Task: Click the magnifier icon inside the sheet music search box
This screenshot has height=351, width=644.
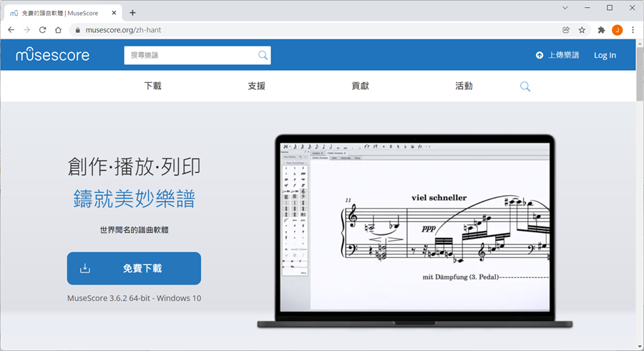Action: coord(263,55)
